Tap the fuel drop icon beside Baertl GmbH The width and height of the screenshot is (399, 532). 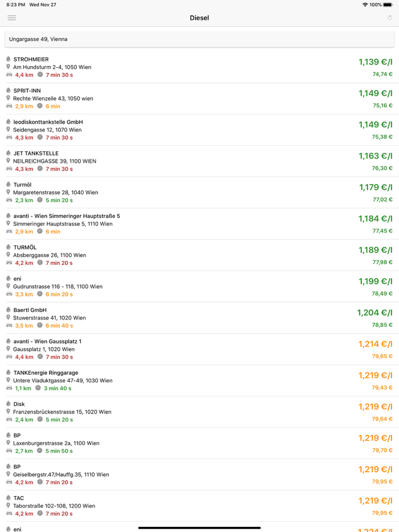click(x=9, y=310)
